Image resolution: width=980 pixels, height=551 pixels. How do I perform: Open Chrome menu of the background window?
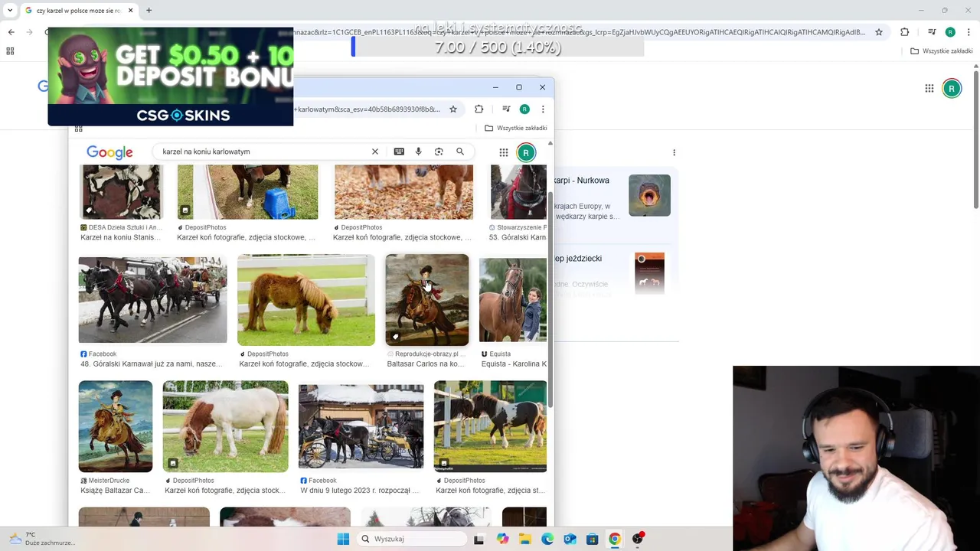969,32
